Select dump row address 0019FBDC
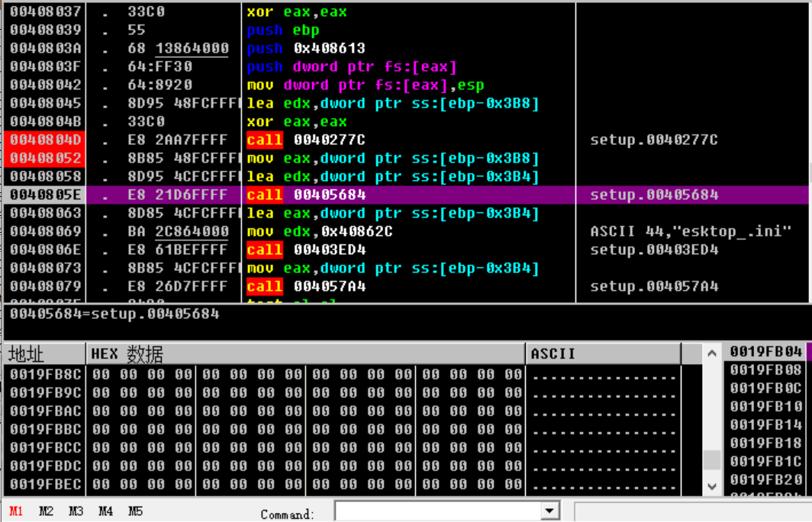 46,466
